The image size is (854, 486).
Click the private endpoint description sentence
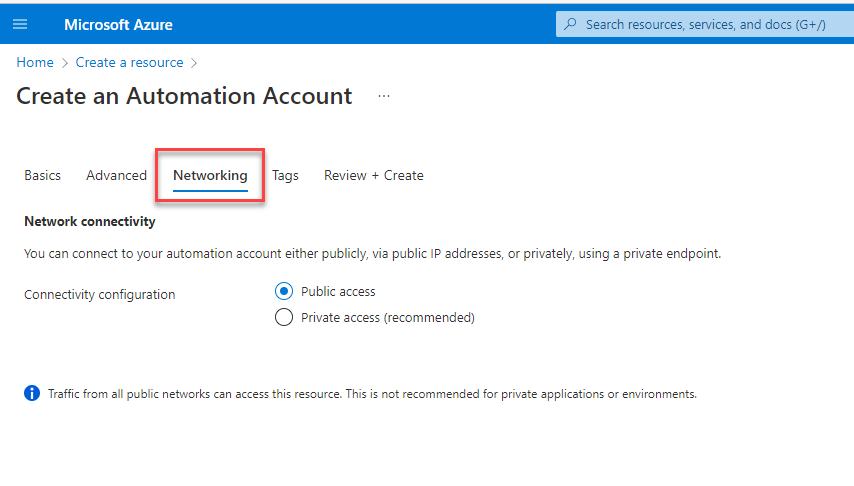(373, 254)
